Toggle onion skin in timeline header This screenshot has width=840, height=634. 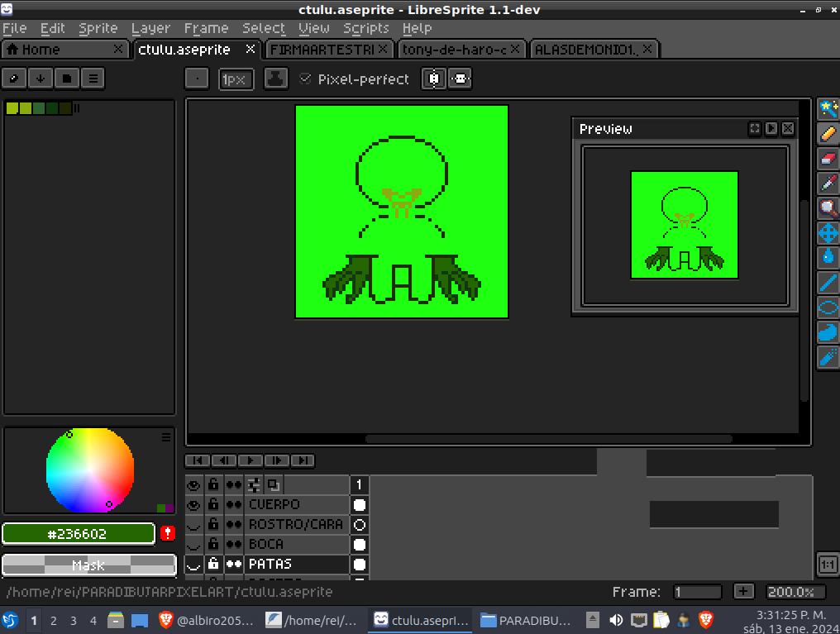click(x=274, y=485)
